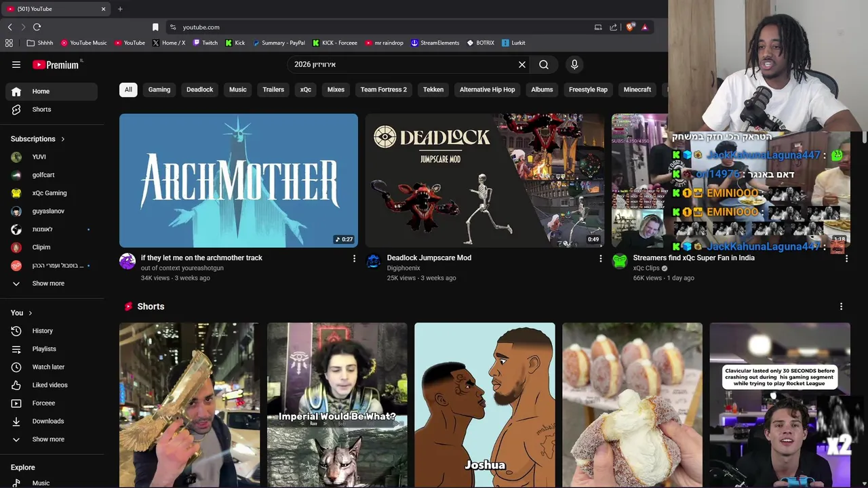Screen dimensions: 868x488
Task: Reload the page in the browser
Action: click(x=37, y=27)
